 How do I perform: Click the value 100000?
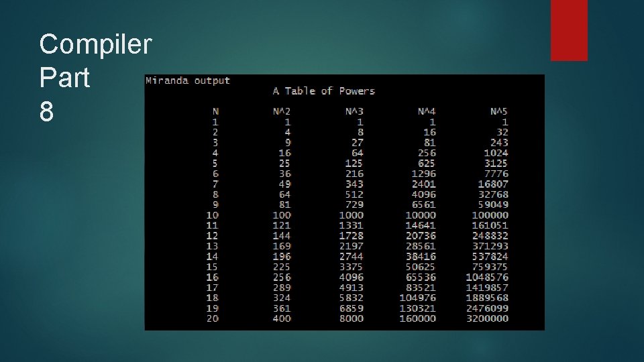coord(490,215)
